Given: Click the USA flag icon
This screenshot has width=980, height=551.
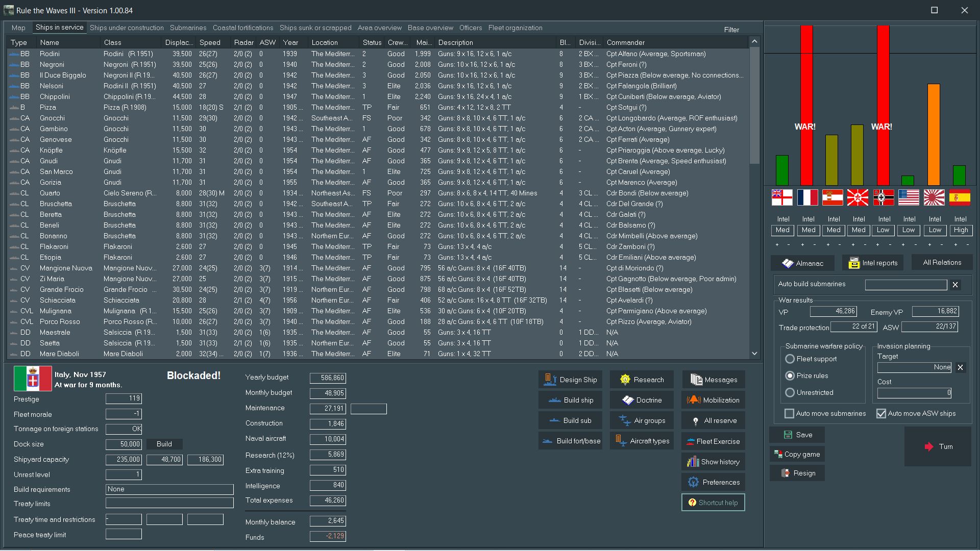Looking at the screenshot, I should (909, 197).
